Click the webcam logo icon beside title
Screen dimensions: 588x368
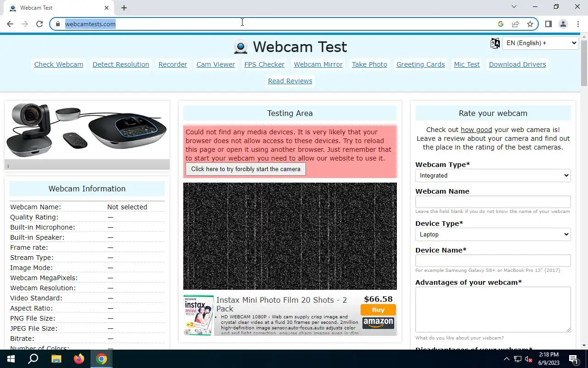(240, 47)
